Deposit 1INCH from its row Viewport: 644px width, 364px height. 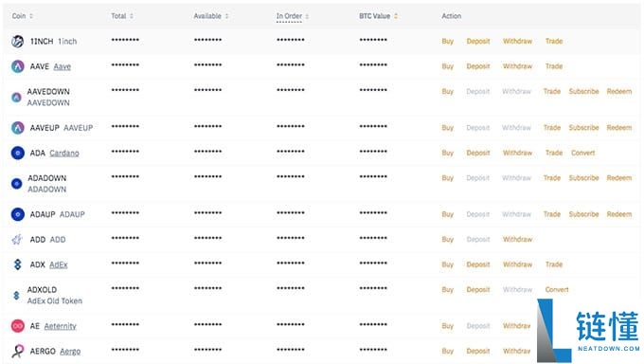pyautogui.click(x=478, y=41)
